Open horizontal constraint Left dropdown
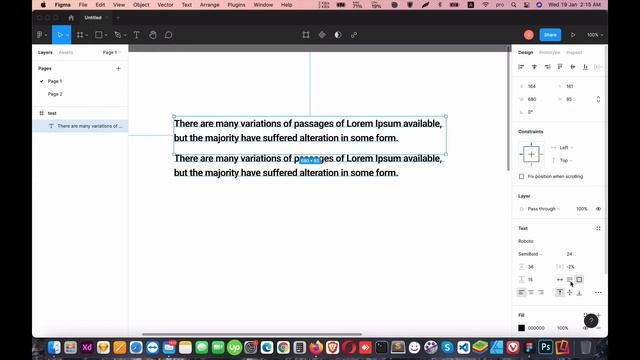 click(x=566, y=148)
